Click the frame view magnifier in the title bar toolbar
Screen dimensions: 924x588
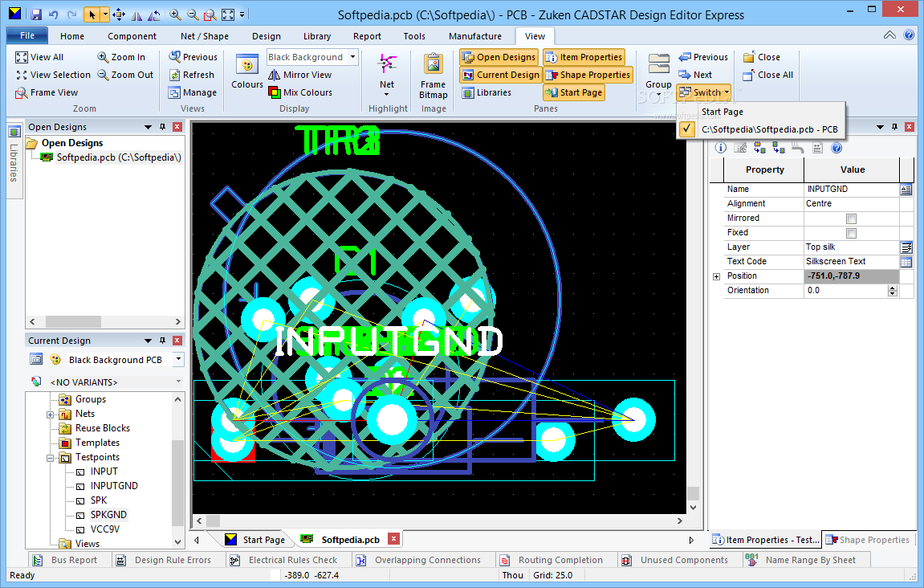click(210, 14)
